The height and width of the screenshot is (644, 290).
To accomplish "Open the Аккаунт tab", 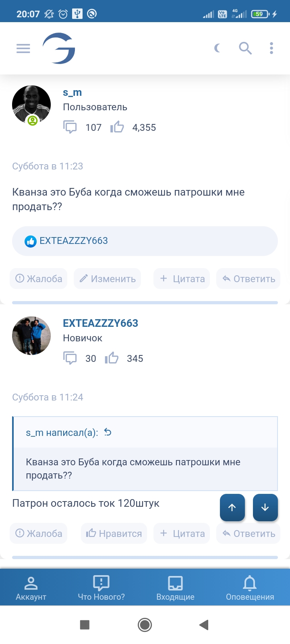I will pos(31,588).
